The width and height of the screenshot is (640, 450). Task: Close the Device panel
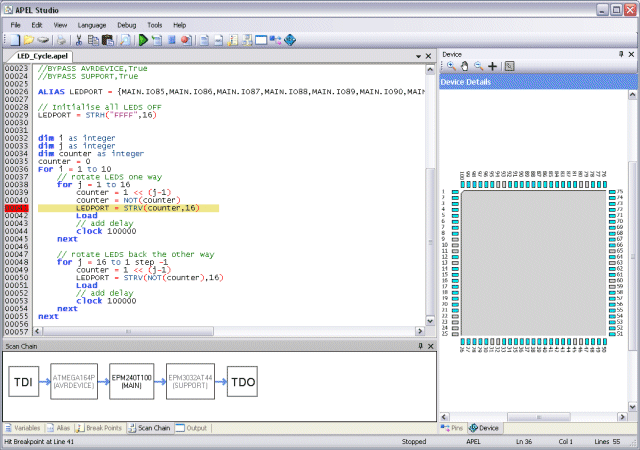pyautogui.click(x=630, y=54)
